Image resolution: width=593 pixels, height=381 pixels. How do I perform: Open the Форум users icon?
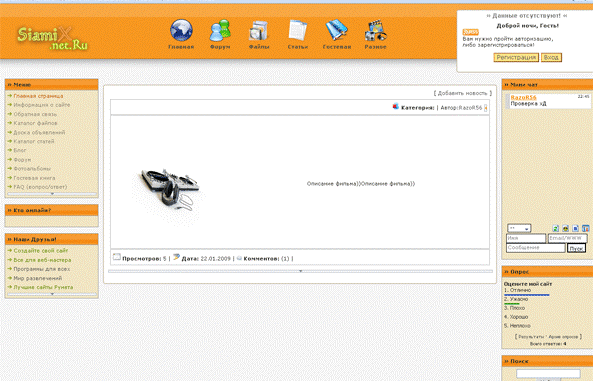tap(220, 30)
